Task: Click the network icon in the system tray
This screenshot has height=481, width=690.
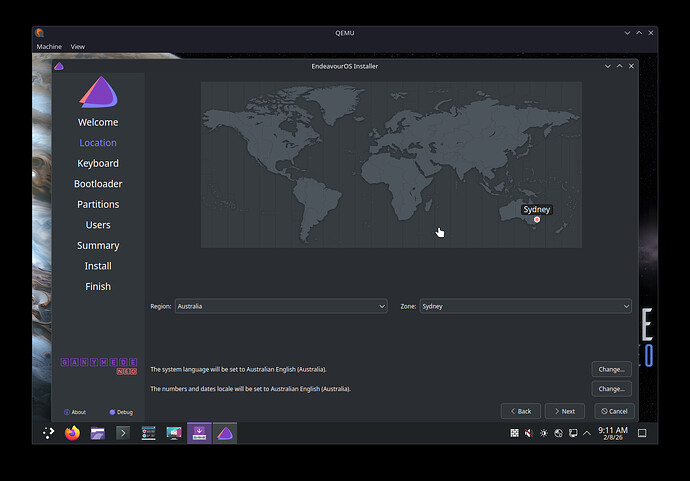Action: click(x=573, y=433)
